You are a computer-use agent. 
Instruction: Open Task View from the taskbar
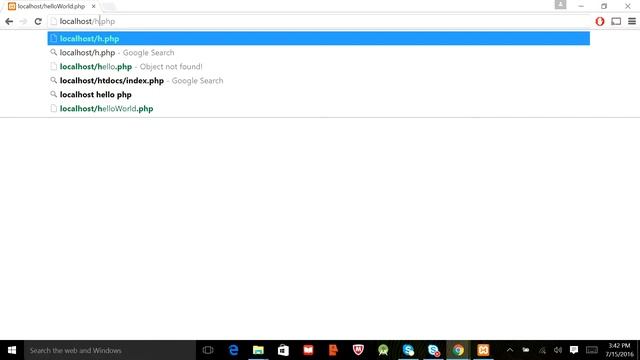(208, 350)
